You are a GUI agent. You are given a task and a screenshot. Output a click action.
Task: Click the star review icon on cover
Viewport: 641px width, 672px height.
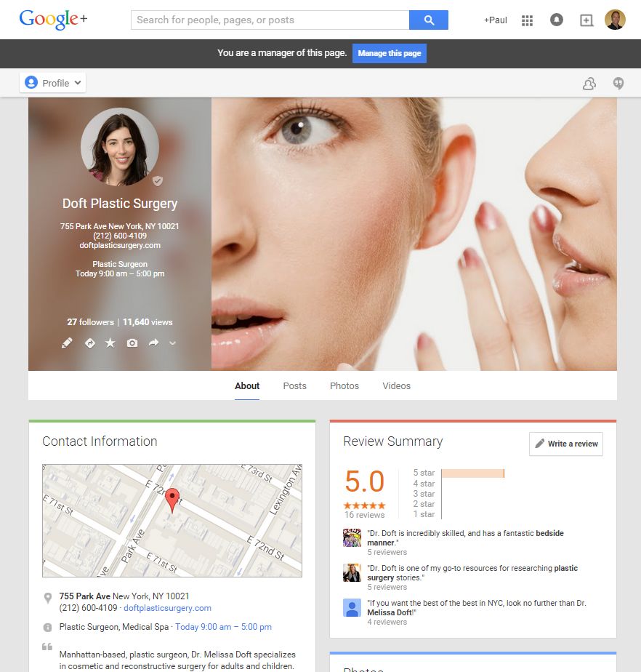pos(110,343)
